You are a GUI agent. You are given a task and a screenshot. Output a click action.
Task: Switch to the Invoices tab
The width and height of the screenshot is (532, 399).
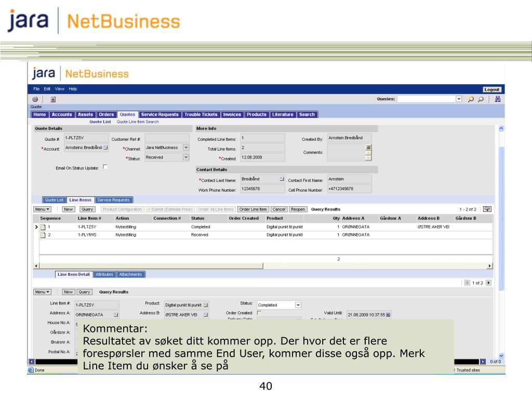click(232, 115)
